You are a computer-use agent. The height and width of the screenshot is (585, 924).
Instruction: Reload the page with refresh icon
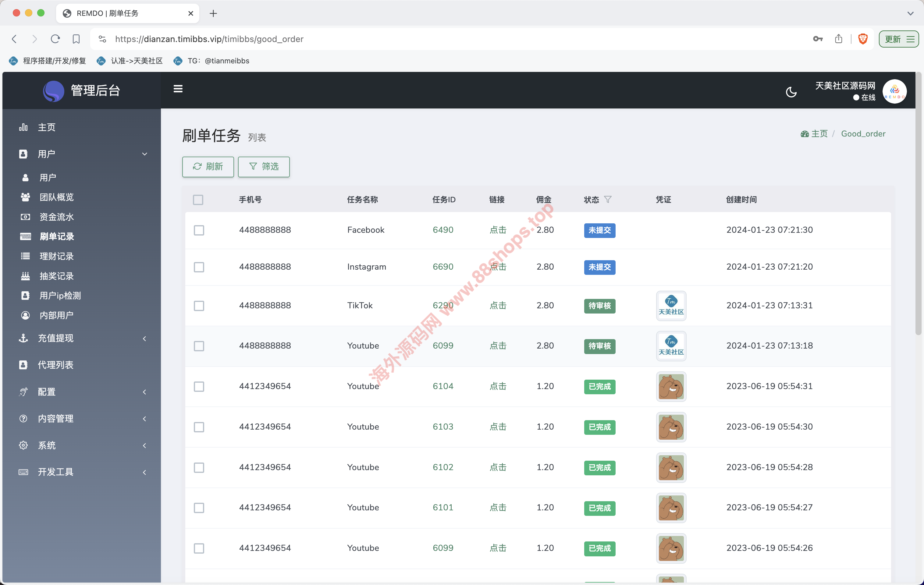point(55,39)
